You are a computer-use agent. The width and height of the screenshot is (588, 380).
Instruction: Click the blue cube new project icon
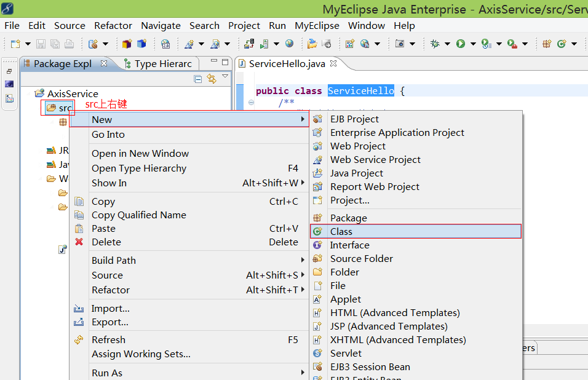(x=141, y=44)
